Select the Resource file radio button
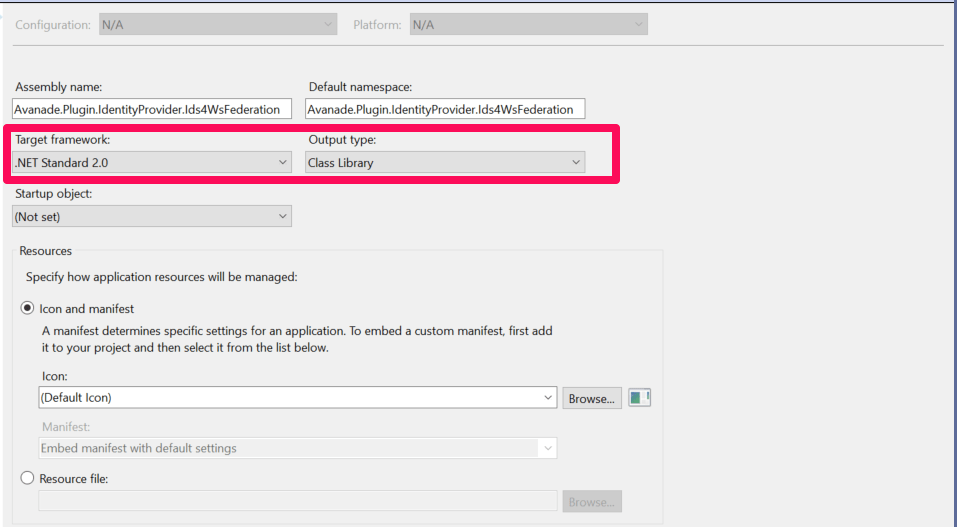957x527 pixels. click(29, 479)
